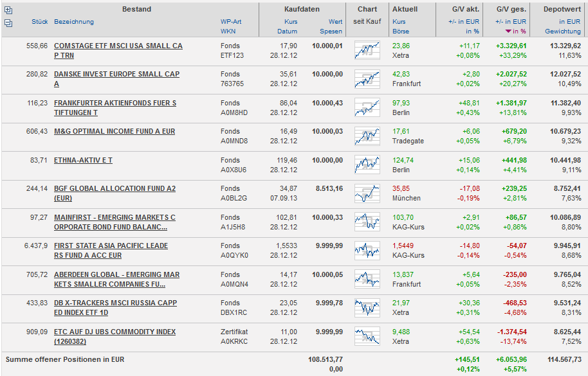Select loss value -1.374,54
The image size is (588, 376).
(512, 332)
